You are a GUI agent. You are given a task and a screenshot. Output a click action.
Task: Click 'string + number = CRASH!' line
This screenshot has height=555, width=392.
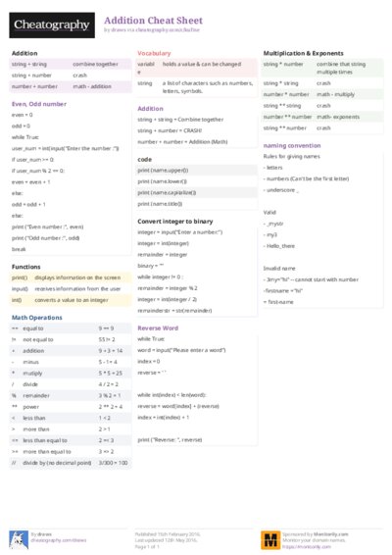(x=170, y=130)
